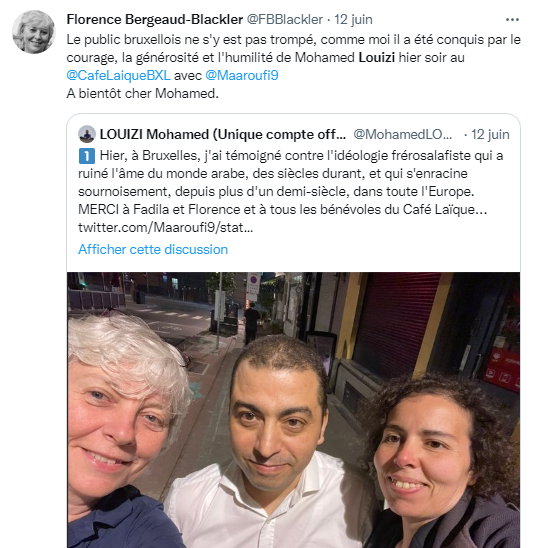534x548 pixels.
Task: Open the @CafeLaiqueBXL mention
Action: click(118, 75)
